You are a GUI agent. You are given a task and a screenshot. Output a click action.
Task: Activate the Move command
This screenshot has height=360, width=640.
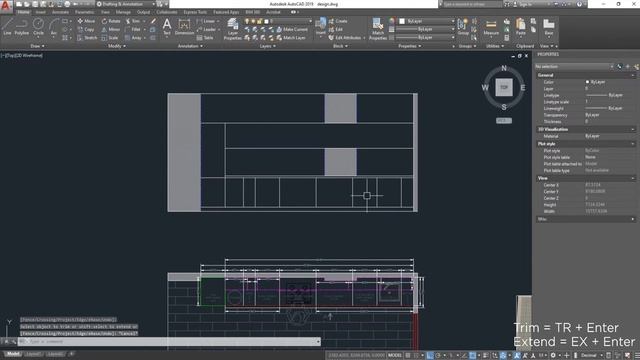86,21
